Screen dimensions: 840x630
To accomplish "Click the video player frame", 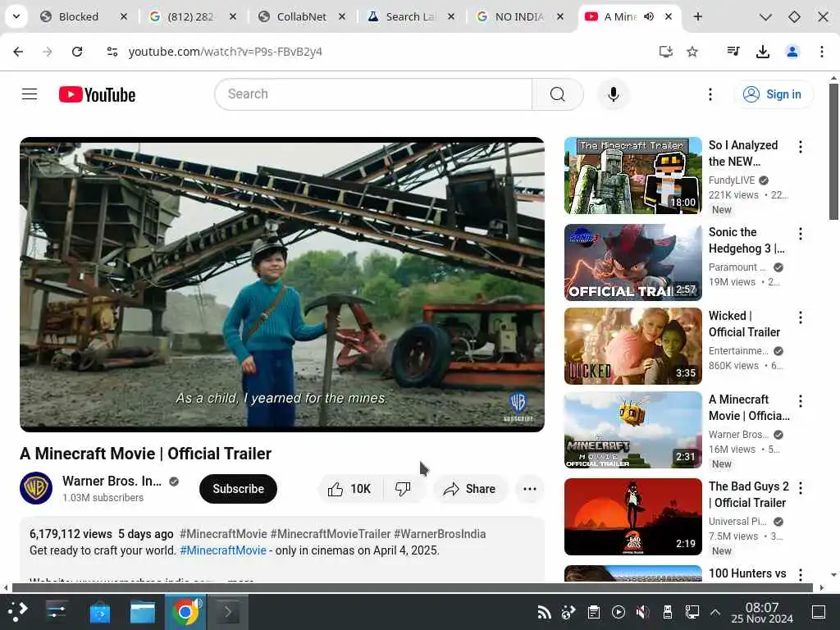I will pos(282,285).
